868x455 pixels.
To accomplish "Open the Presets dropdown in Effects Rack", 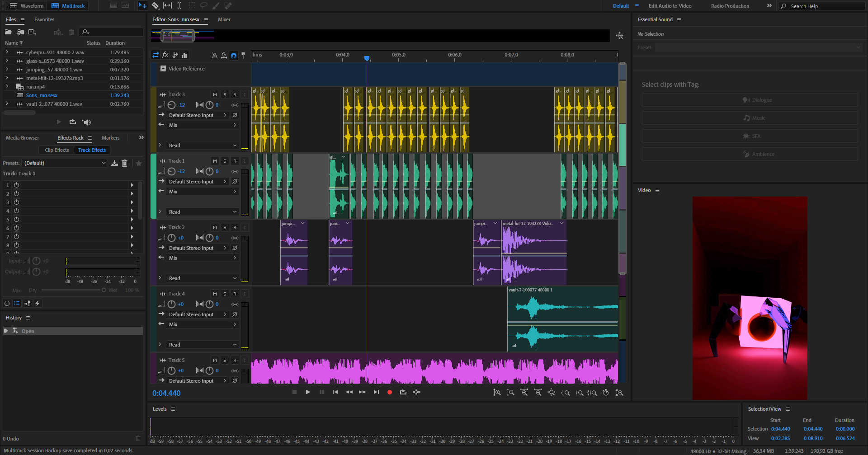I will [65, 163].
